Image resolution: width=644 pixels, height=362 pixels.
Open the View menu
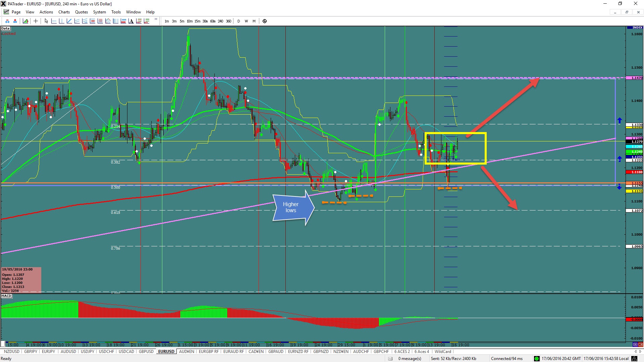tap(30, 12)
